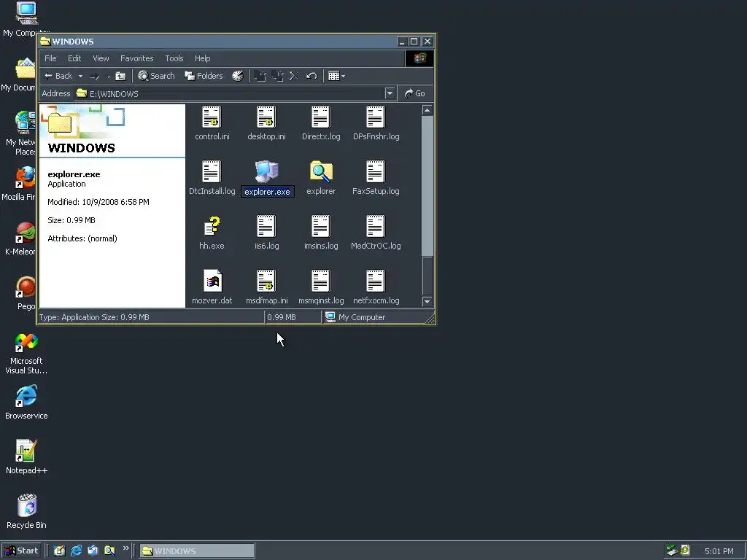747x560 pixels.
Task: Open the Help menu
Action: [x=203, y=58]
